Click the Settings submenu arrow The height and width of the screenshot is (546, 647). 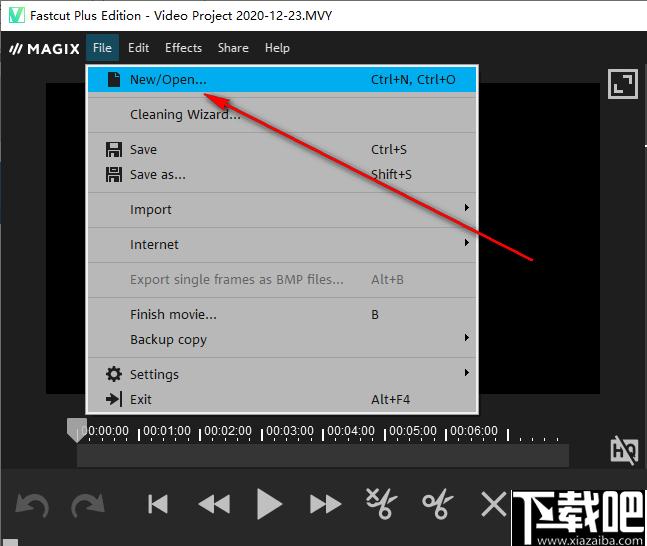pyautogui.click(x=467, y=373)
